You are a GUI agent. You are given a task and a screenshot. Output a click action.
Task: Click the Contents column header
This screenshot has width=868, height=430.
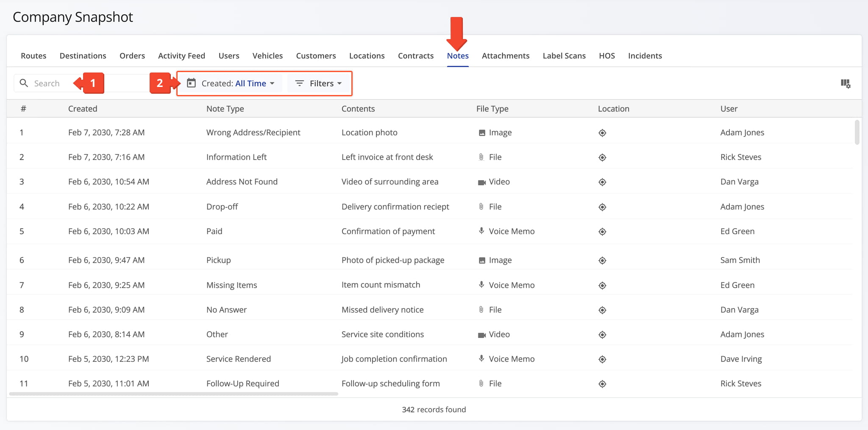358,109
